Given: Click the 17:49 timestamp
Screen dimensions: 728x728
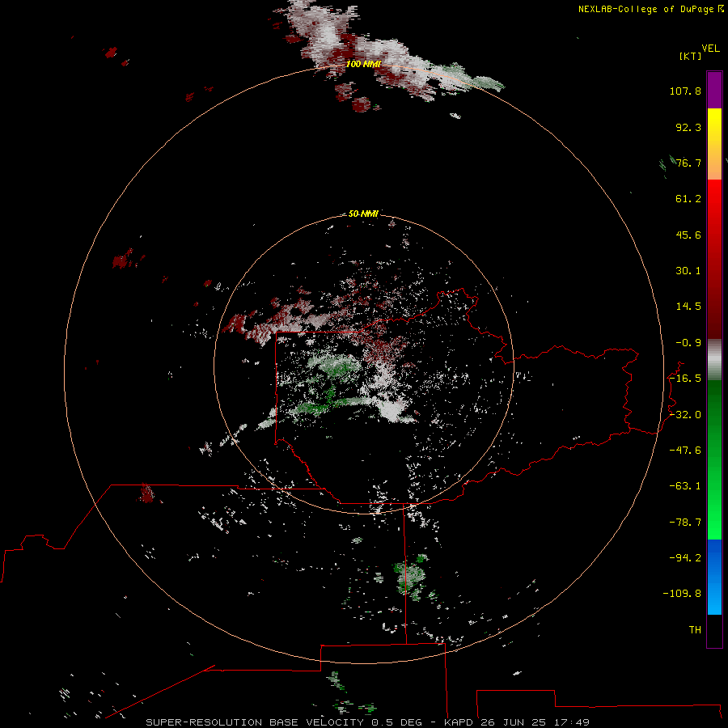Looking at the screenshot, I should click(x=573, y=722).
